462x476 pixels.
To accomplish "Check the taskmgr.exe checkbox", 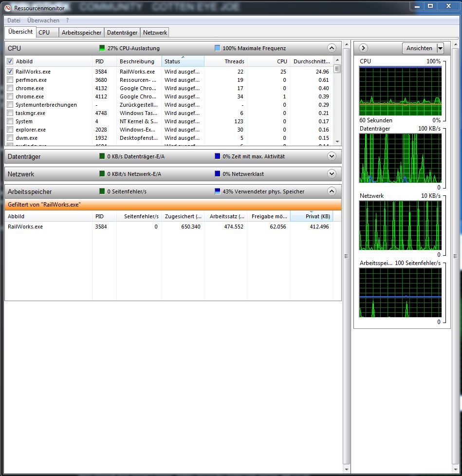I will click(10, 113).
